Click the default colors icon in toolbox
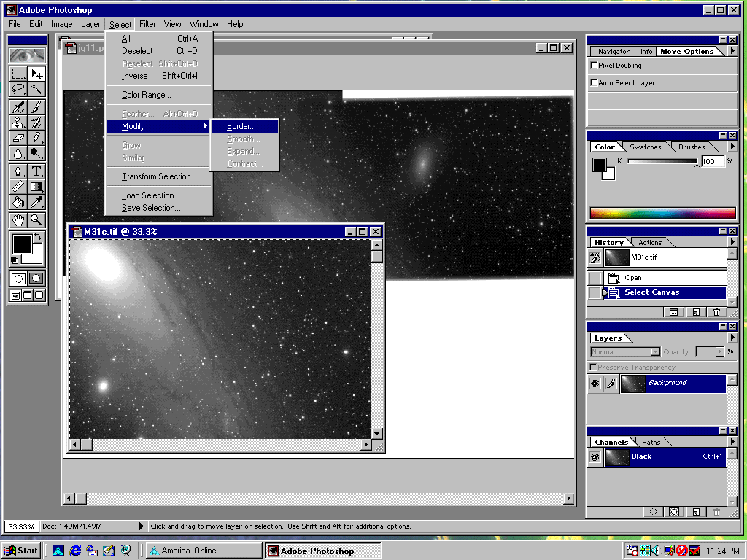 (15, 260)
